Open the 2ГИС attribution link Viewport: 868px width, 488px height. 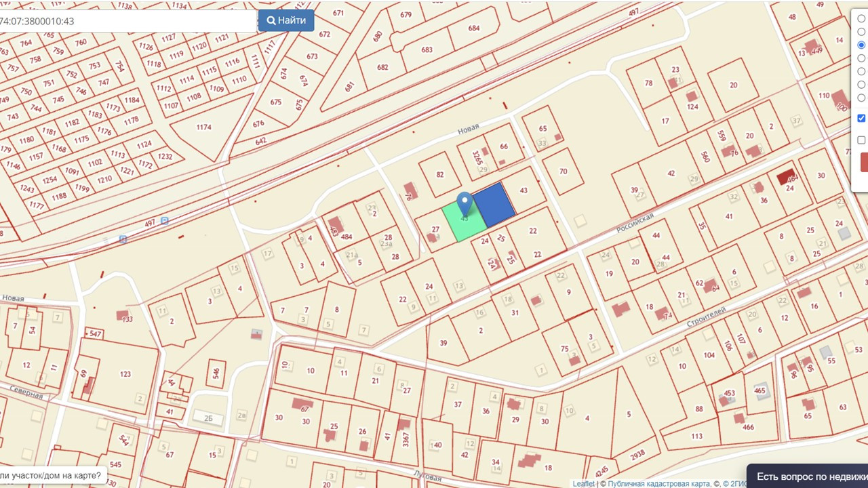click(x=735, y=483)
